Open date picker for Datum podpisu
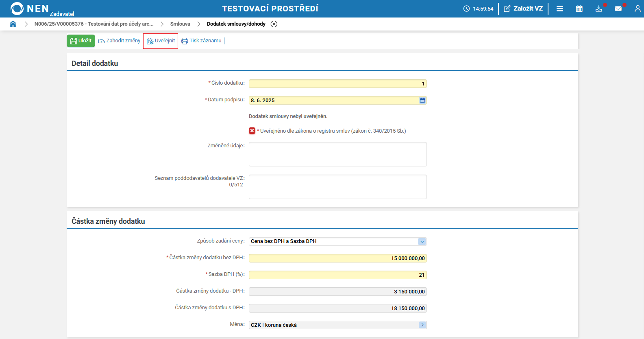The height and width of the screenshot is (339, 644). pyautogui.click(x=422, y=100)
